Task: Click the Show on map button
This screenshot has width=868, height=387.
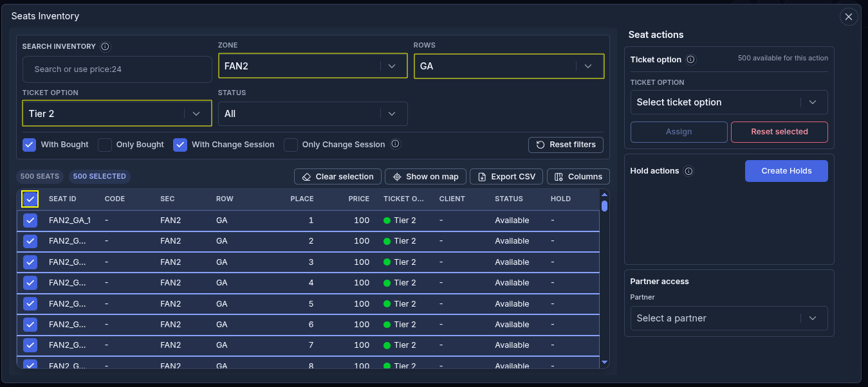Action: coord(425,177)
